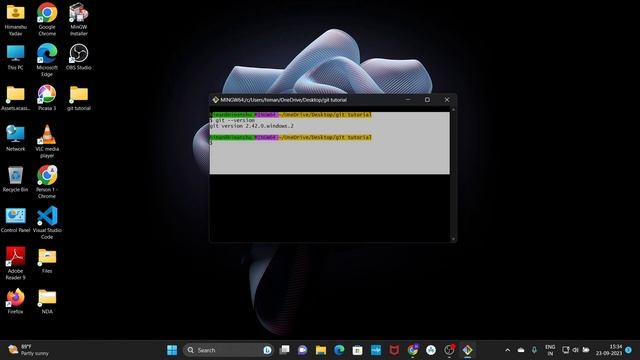Click the taskbar Search box
The image size is (640, 360).
[229, 350]
